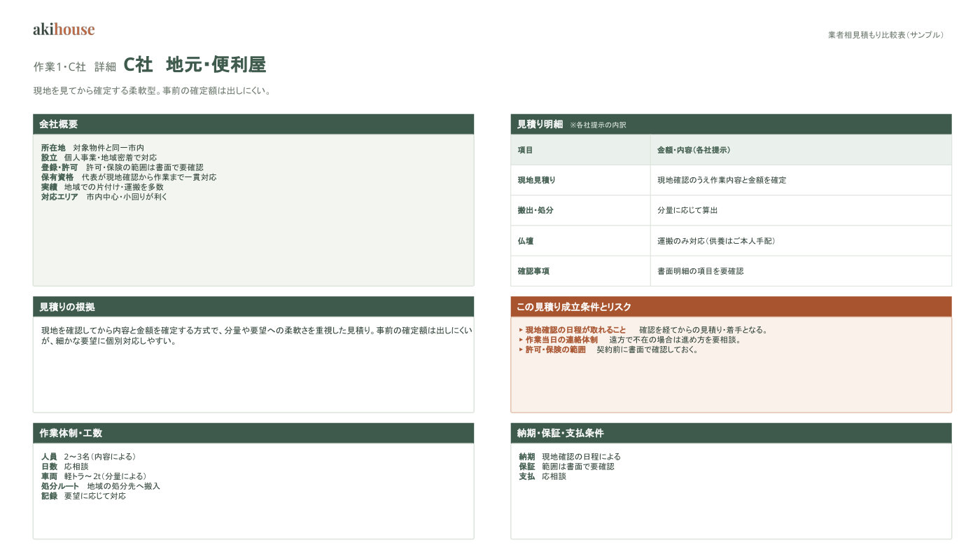Click the ※各社提示の内訳 note
The width and height of the screenshot is (980, 552).
coord(598,125)
